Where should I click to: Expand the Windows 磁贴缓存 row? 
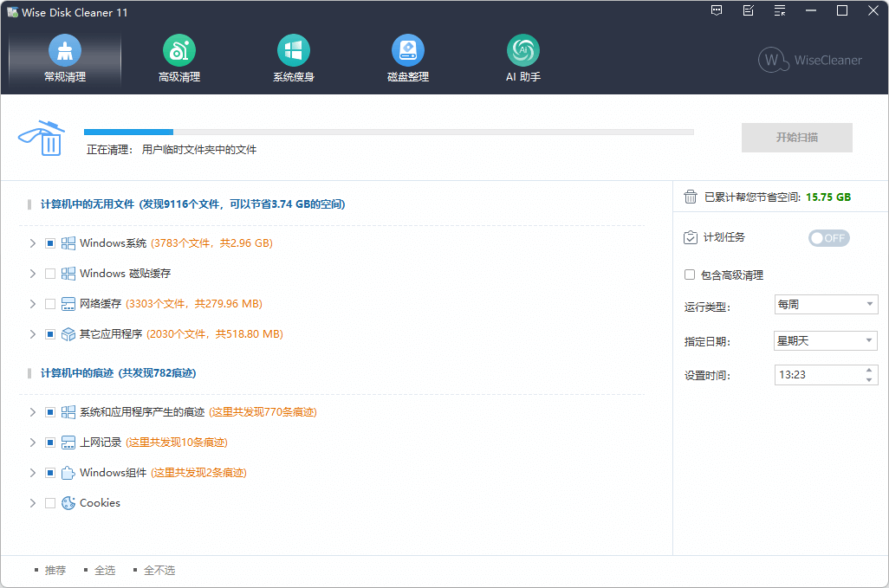click(33, 274)
